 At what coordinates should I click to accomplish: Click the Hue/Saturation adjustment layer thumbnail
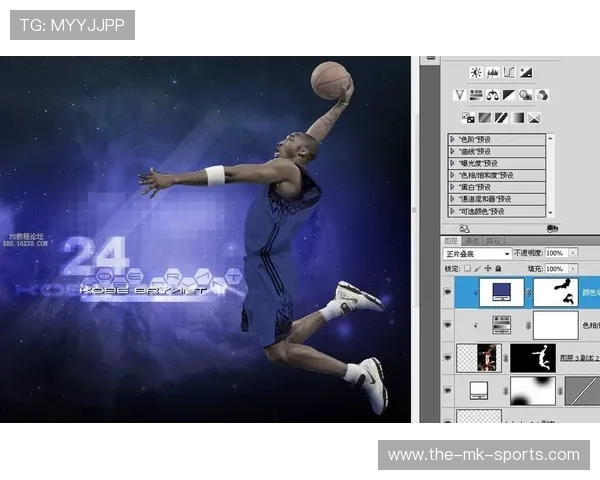[502, 325]
